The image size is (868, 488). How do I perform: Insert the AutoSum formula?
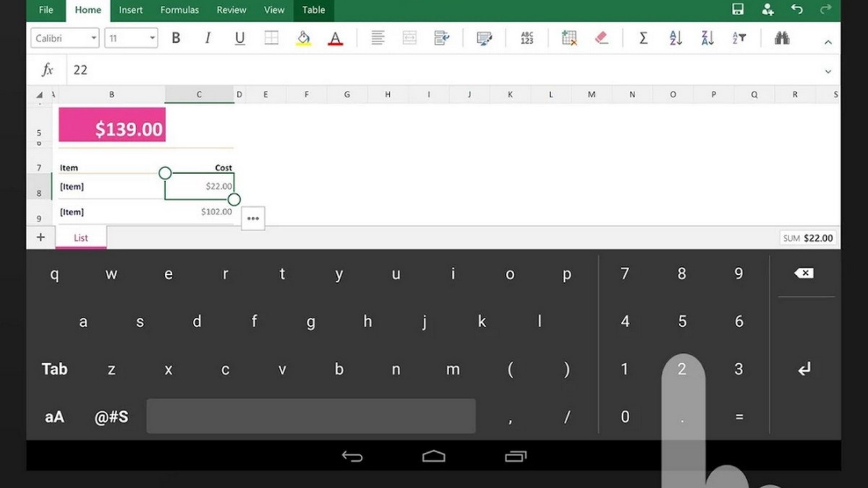643,37
